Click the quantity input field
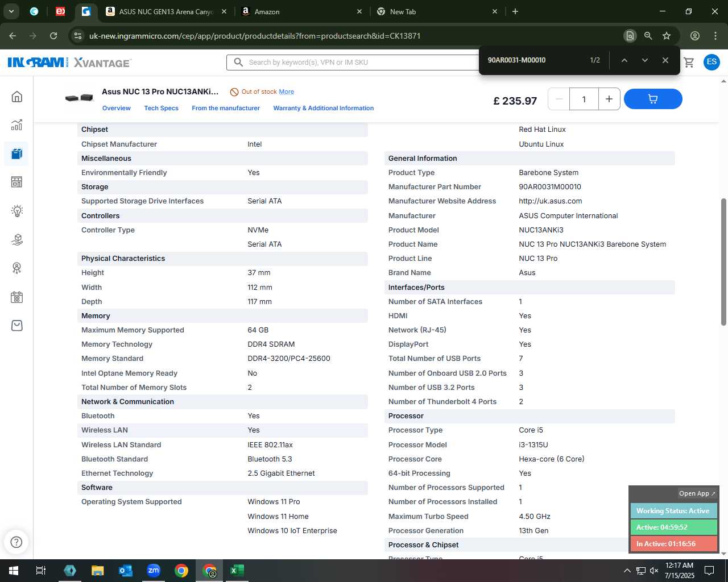728x582 pixels. tap(584, 99)
